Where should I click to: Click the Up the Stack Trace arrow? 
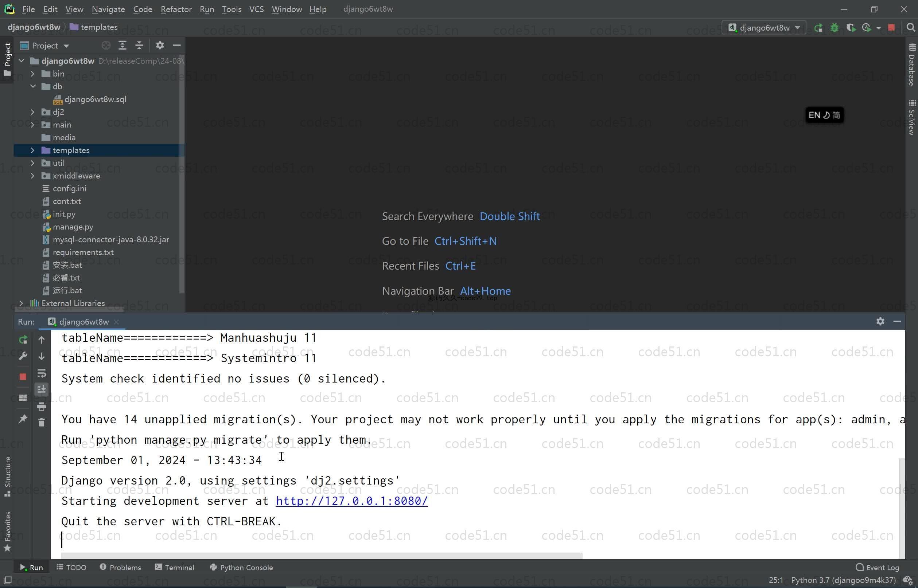tap(42, 340)
